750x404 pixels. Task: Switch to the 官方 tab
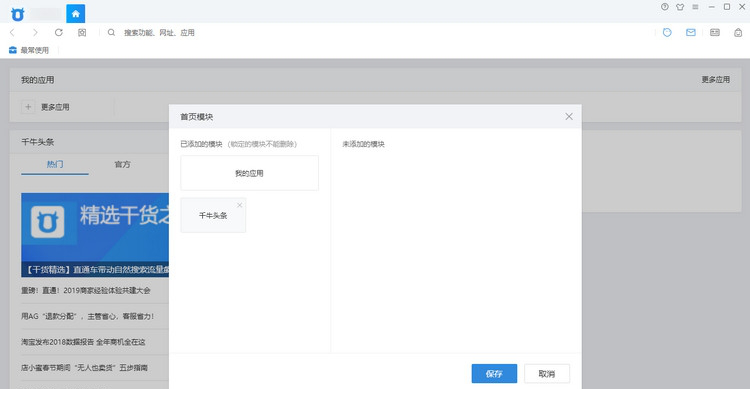pos(122,164)
